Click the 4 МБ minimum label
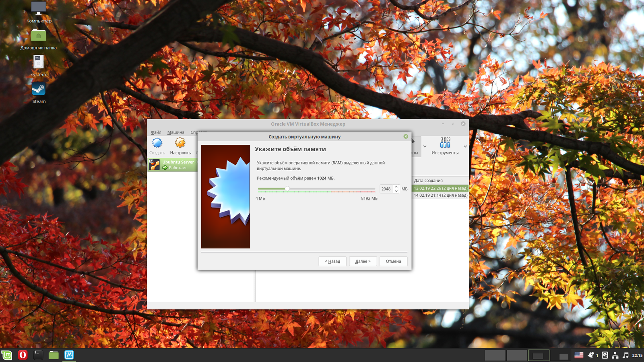Viewport: 644px width, 362px height. click(x=260, y=198)
